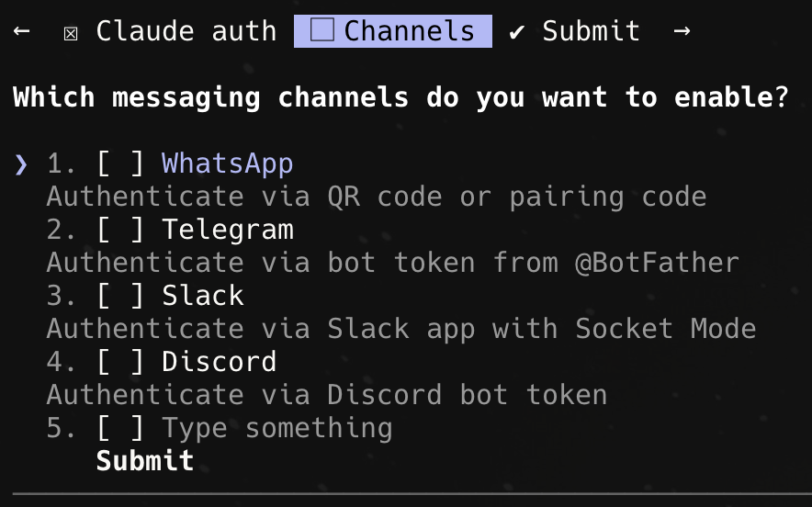This screenshot has height=507, width=812.
Task: Switch to the Claude auth tab
Action: (186, 31)
